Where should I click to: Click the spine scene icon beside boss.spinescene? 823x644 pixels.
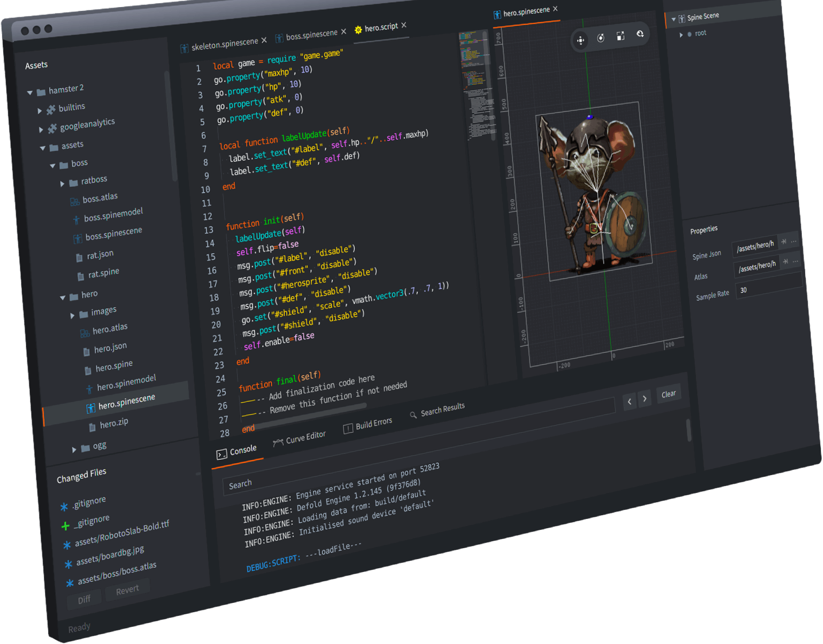coord(77,238)
